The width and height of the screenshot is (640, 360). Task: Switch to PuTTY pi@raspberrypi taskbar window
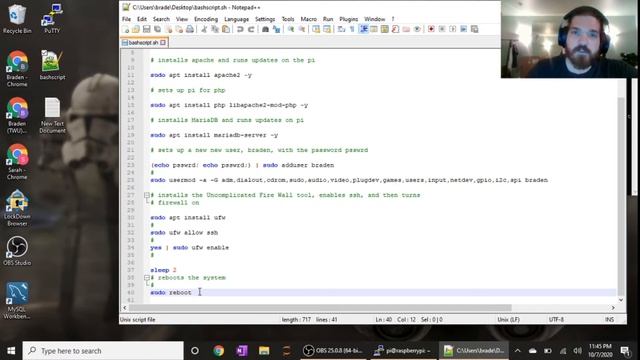point(403,351)
